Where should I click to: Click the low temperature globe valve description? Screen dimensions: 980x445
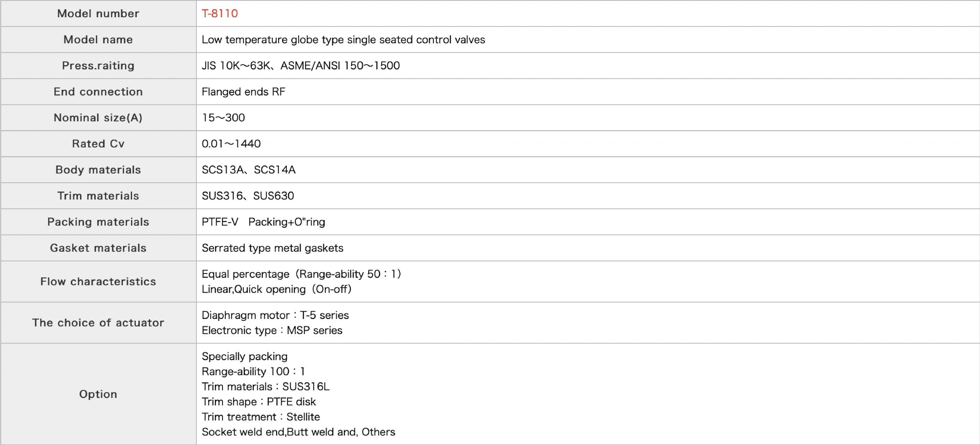coord(343,39)
